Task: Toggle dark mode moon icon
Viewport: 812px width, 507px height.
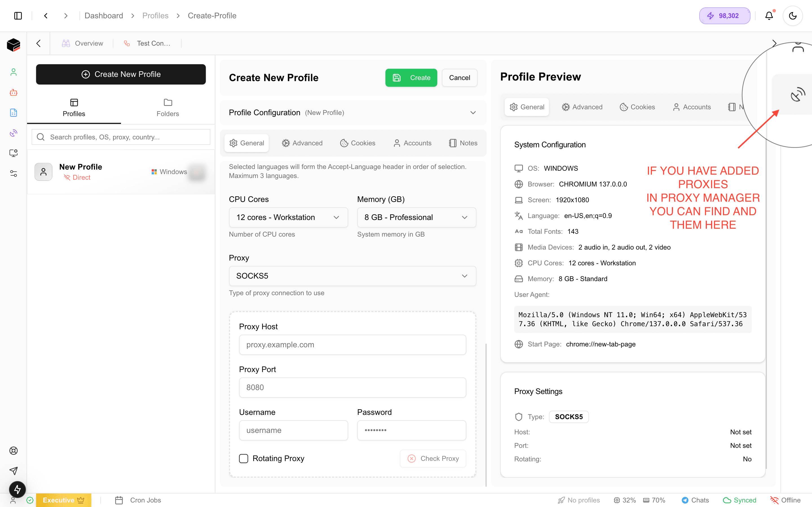Action: click(x=793, y=16)
